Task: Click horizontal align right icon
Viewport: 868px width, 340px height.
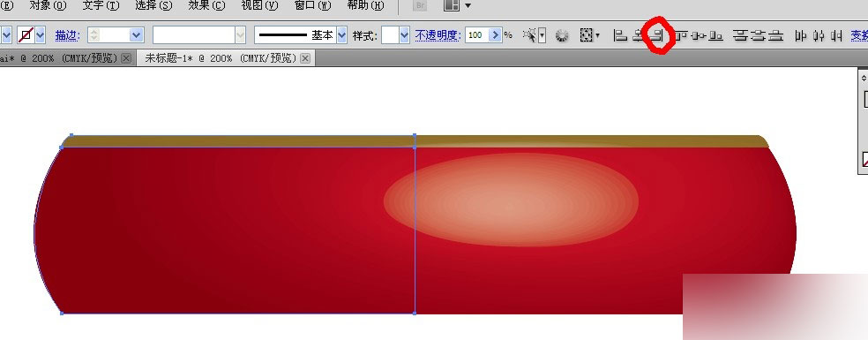Action: click(657, 35)
